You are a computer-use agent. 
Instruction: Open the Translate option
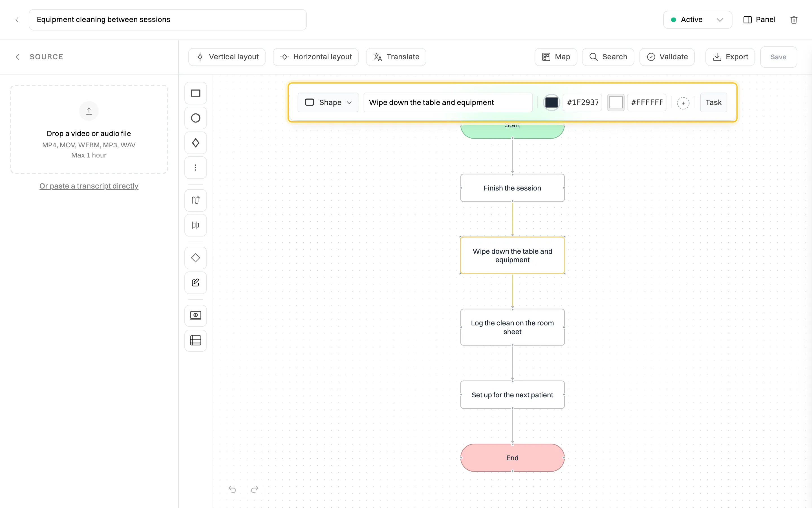396,57
